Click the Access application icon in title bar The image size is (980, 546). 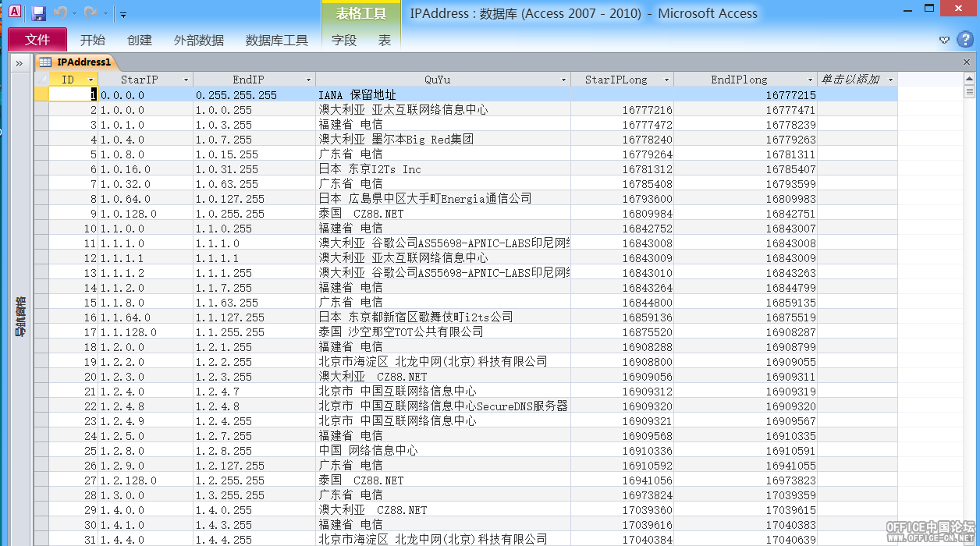coord(15,12)
